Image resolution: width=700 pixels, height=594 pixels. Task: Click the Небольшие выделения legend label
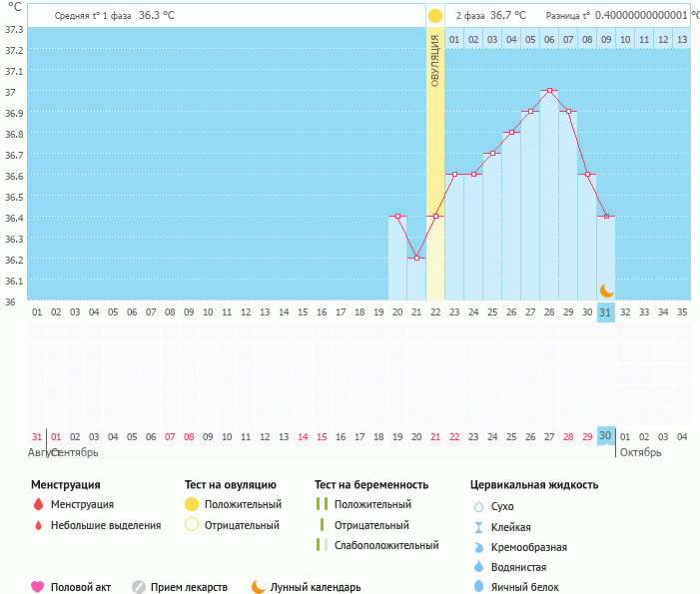pos(105,525)
